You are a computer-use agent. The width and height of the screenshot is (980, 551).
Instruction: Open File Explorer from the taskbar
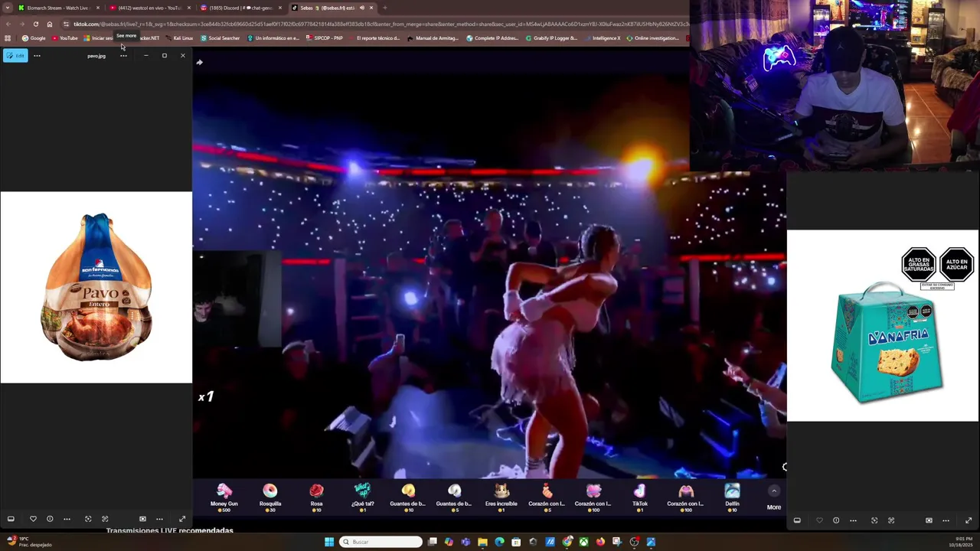[x=482, y=542]
